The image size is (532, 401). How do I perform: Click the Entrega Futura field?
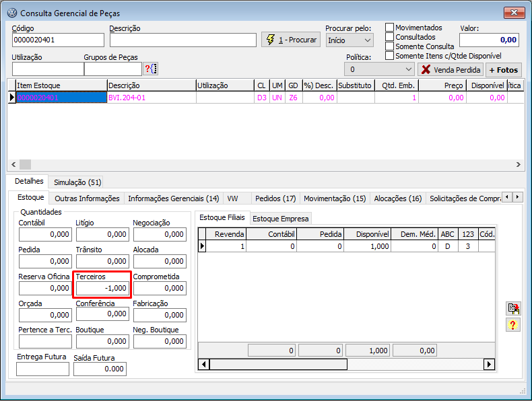(42, 369)
